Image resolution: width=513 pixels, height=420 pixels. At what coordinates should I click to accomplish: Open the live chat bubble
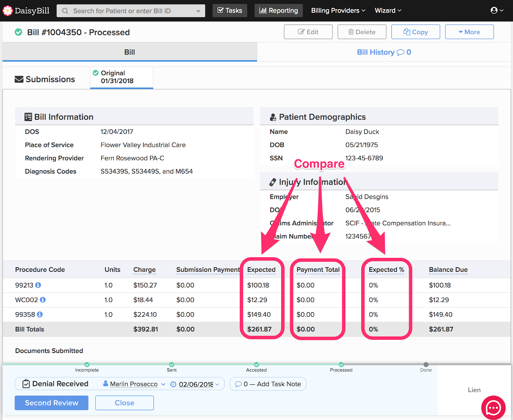pyautogui.click(x=493, y=407)
